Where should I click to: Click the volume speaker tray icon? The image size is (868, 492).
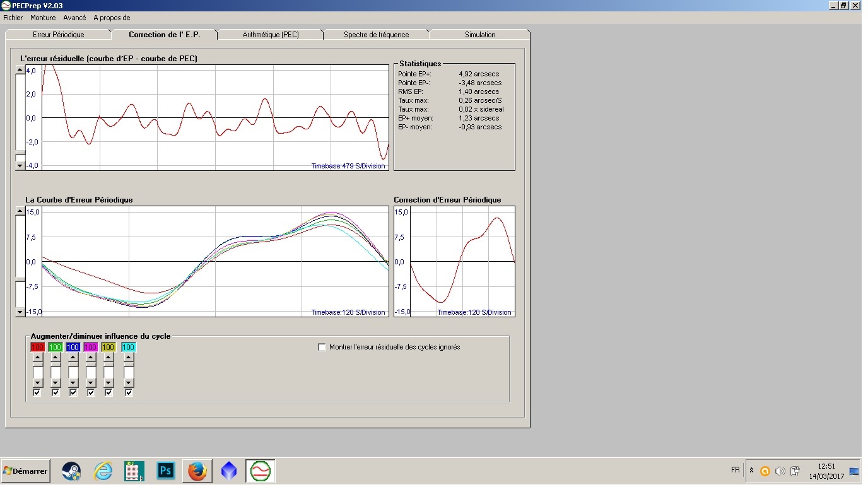pos(780,471)
